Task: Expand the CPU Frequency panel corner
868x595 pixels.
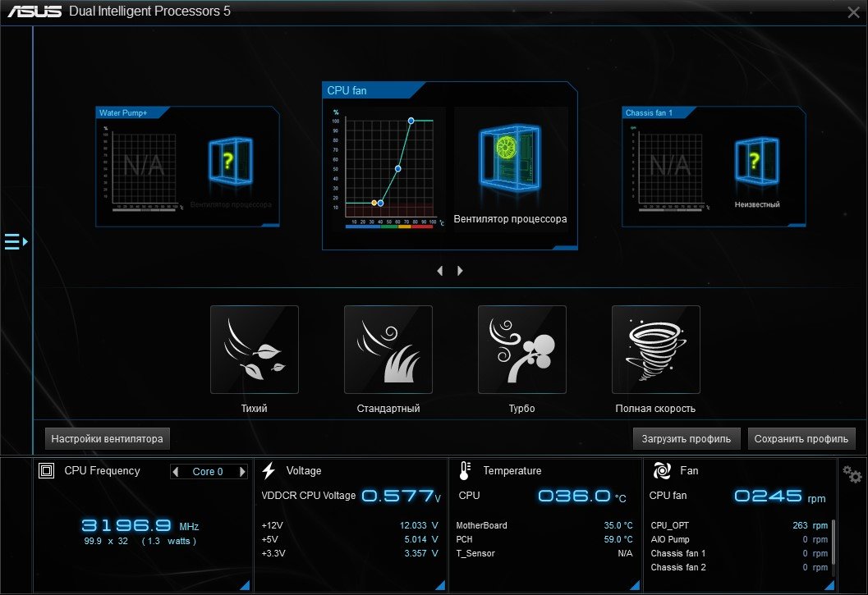Action: tap(246, 585)
